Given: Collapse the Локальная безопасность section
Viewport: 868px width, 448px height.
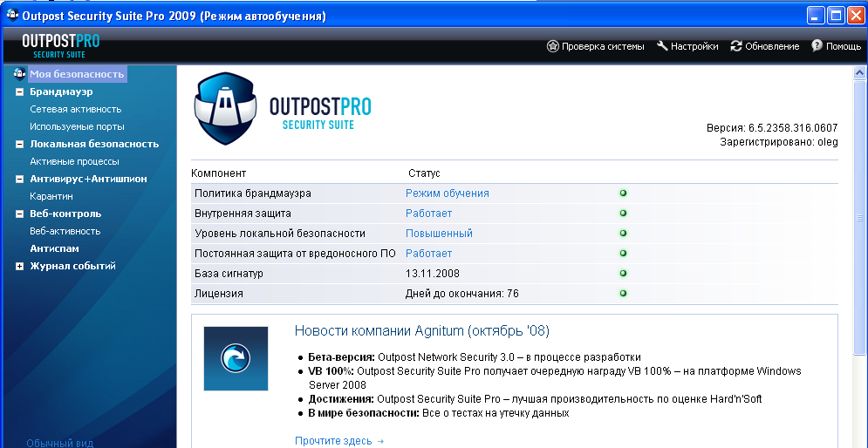Looking at the screenshot, I should tap(20, 145).
